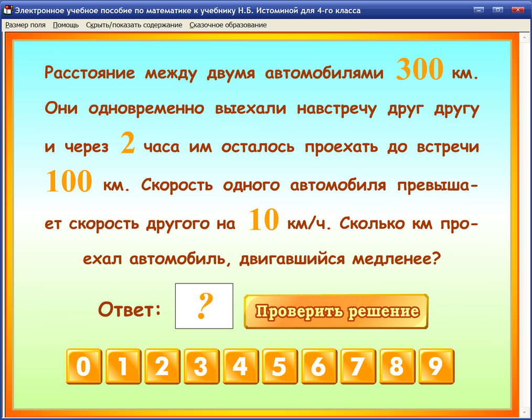Click the application icon in the title bar
The height and width of the screenshot is (420, 532).
pos(7,8)
